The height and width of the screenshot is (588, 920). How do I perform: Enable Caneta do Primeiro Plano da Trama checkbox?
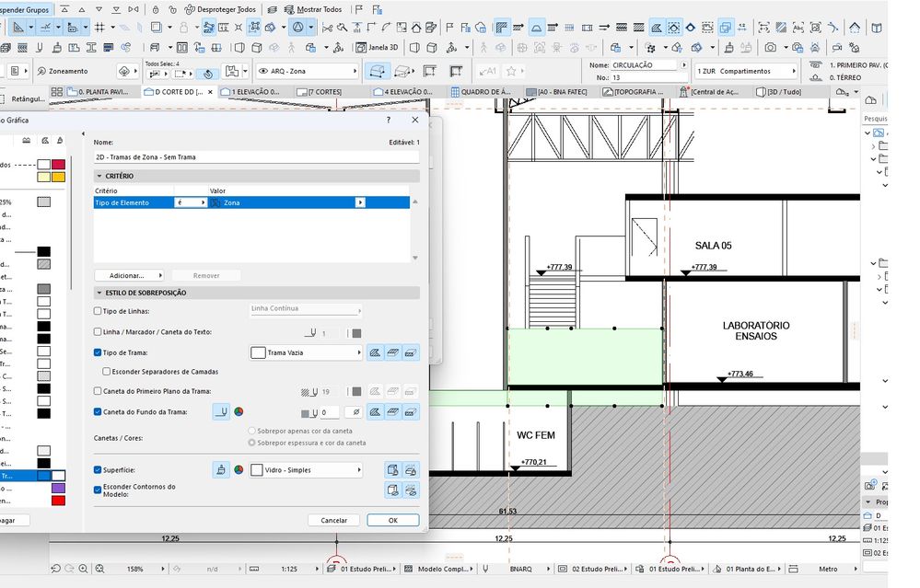pos(98,391)
